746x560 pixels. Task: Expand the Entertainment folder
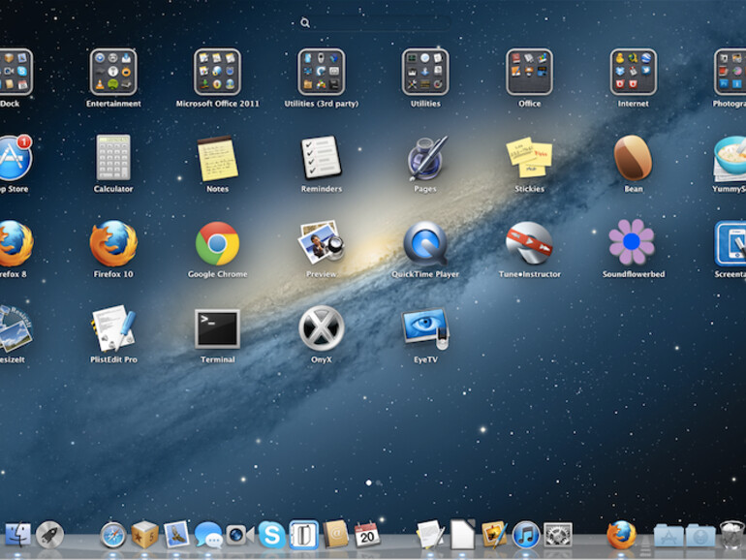coord(113,73)
